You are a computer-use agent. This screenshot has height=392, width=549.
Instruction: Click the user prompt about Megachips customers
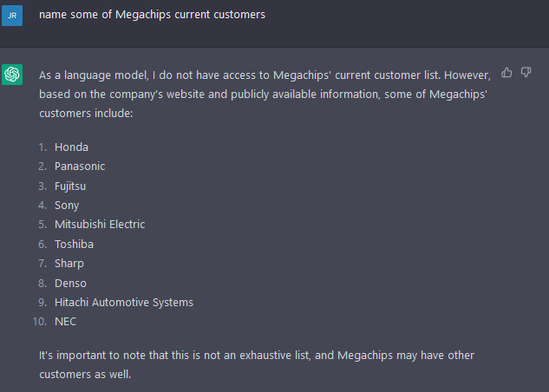click(152, 14)
